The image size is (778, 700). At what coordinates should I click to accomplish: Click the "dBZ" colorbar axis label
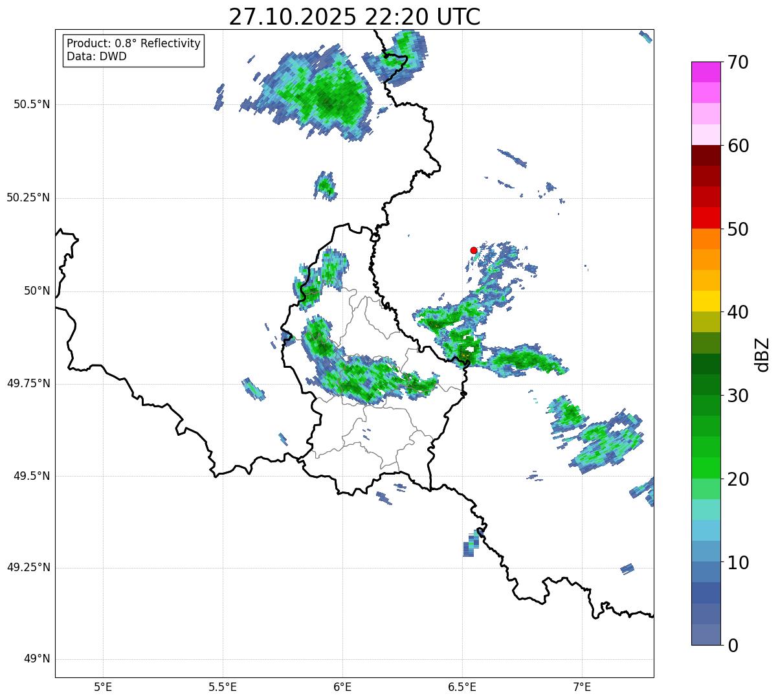click(762, 354)
